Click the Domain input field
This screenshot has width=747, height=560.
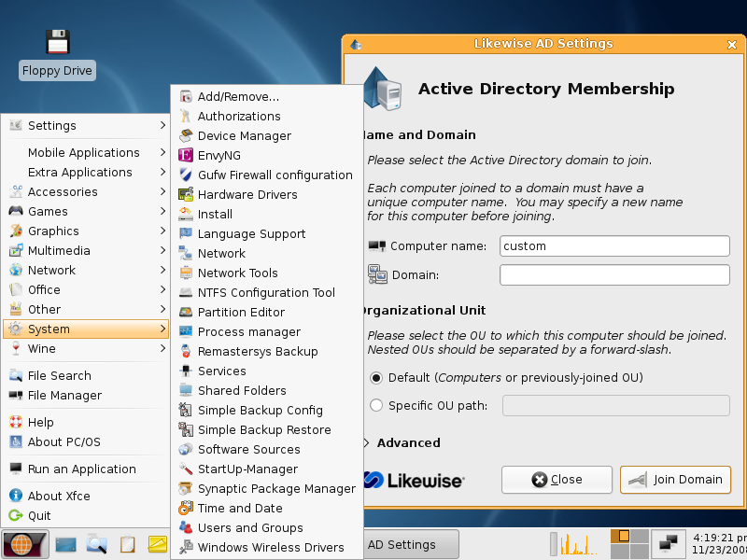coord(614,274)
